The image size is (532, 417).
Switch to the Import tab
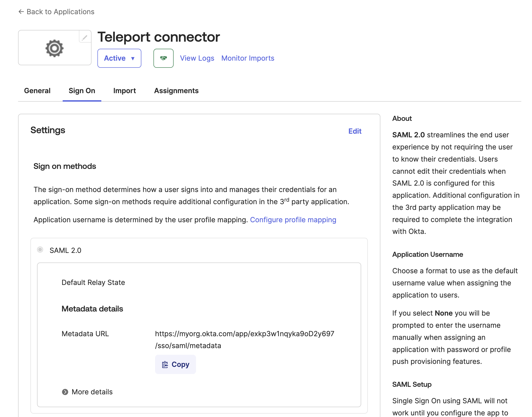point(124,91)
